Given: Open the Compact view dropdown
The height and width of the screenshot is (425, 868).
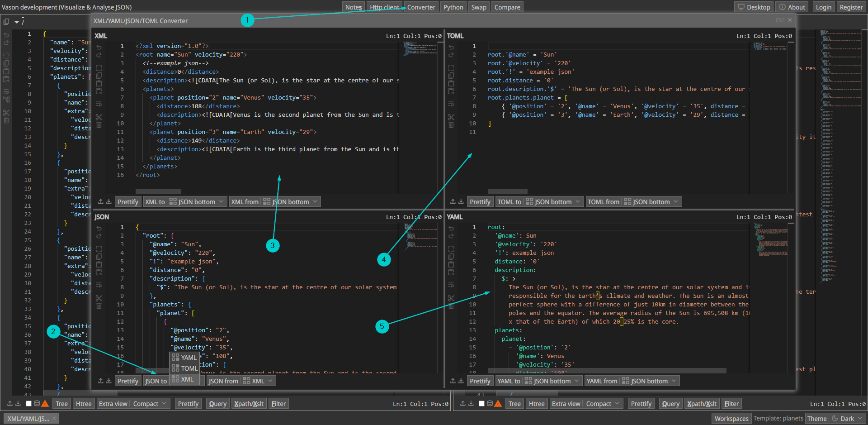Looking at the screenshot, I should tap(150, 403).
